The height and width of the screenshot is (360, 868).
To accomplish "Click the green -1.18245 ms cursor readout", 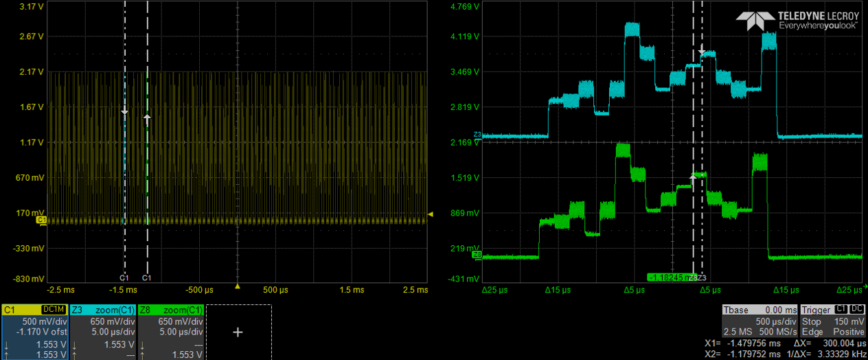I will pos(672,278).
